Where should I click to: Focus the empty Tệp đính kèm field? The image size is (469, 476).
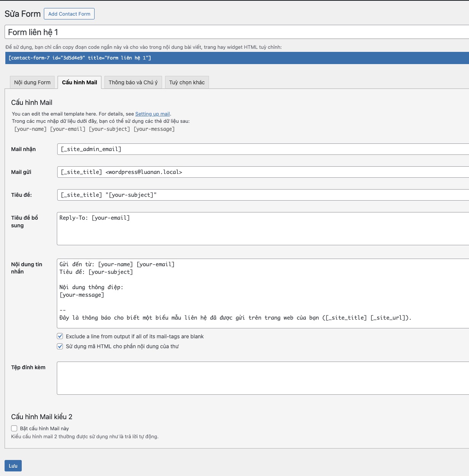tap(191, 378)
